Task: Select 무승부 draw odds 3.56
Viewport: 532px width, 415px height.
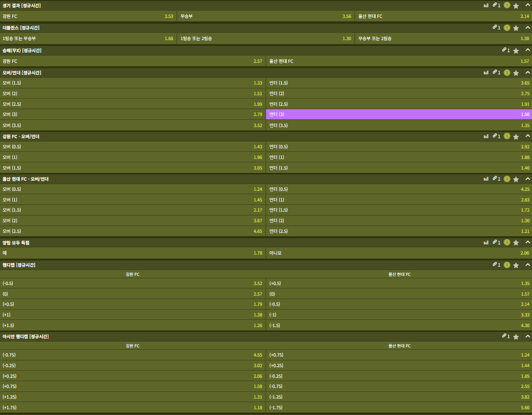Action: pos(266,16)
